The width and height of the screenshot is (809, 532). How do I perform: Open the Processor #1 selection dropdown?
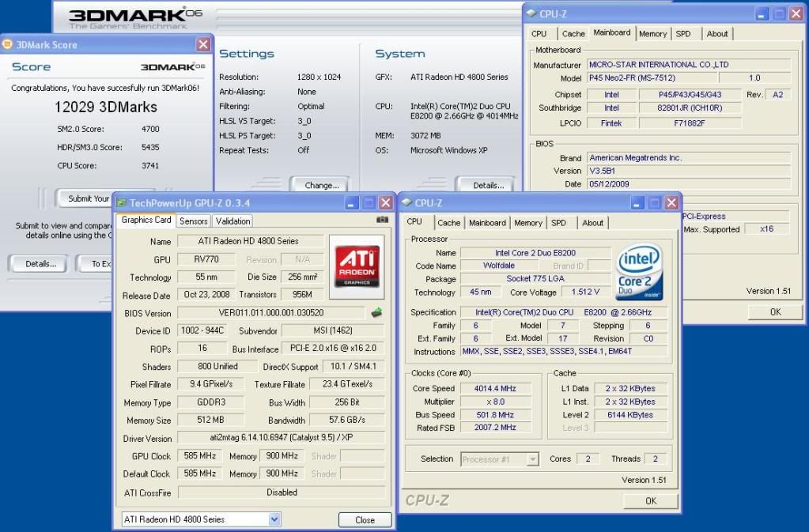click(x=533, y=458)
